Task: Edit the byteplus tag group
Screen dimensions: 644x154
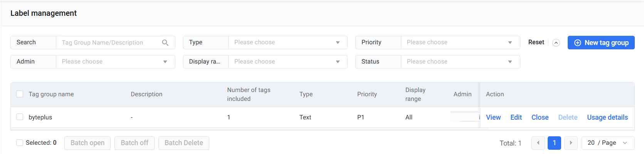Action: click(516, 117)
